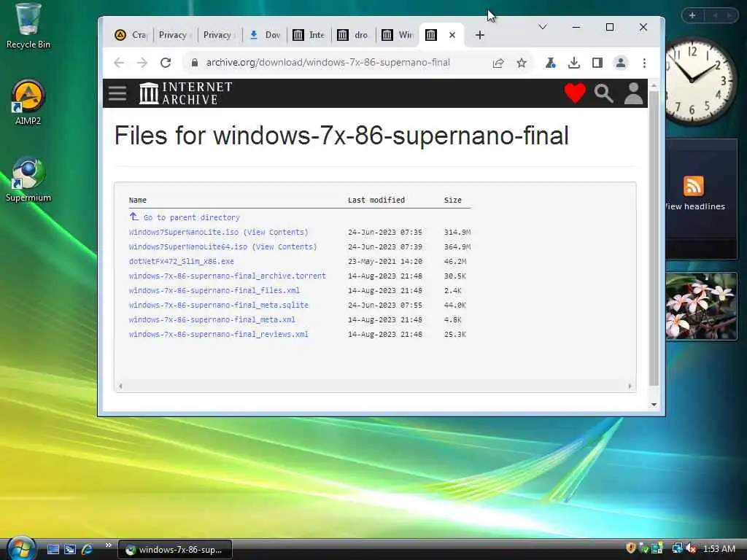Open browser three-dot menu

pyautogui.click(x=644, y=63)
